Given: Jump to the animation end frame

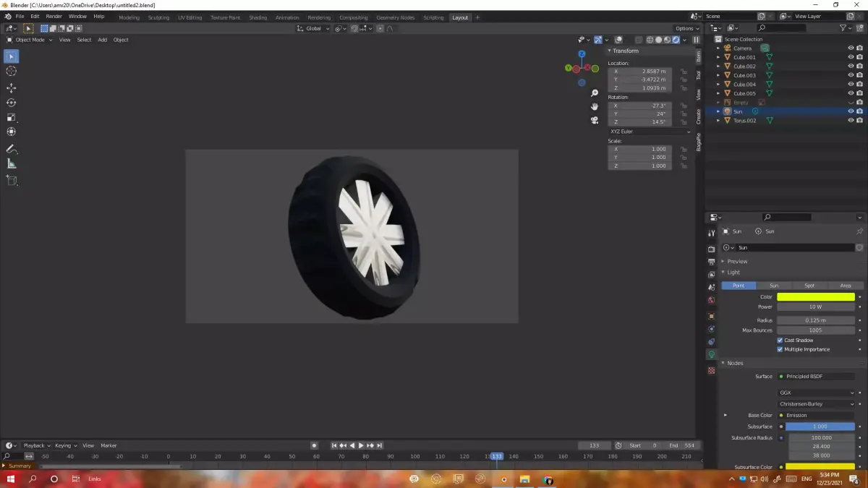Looking at the screenshot, I should click(379, 445).
